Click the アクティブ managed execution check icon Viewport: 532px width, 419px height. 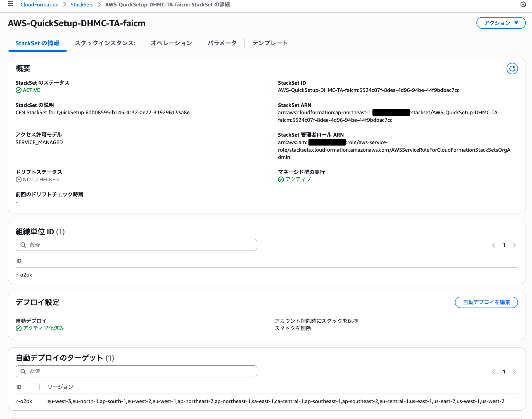(x=281, y=180)
